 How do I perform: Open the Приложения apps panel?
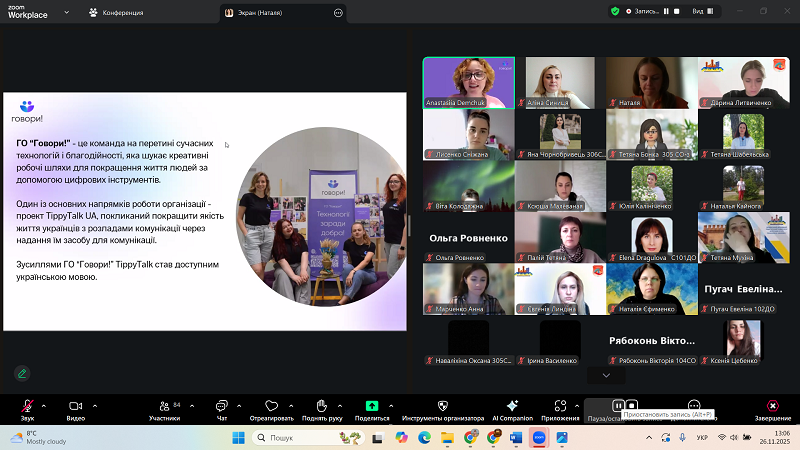click(x=560, y=406)
